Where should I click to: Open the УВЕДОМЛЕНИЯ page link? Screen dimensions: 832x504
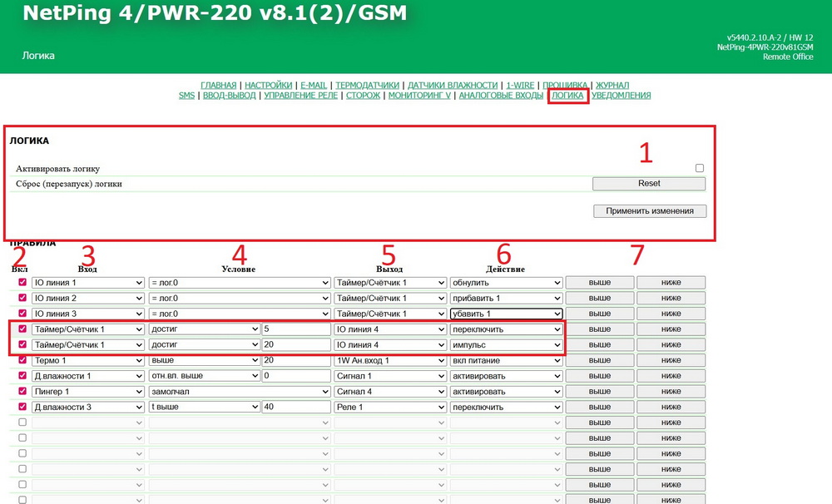(x=621, y=96)
